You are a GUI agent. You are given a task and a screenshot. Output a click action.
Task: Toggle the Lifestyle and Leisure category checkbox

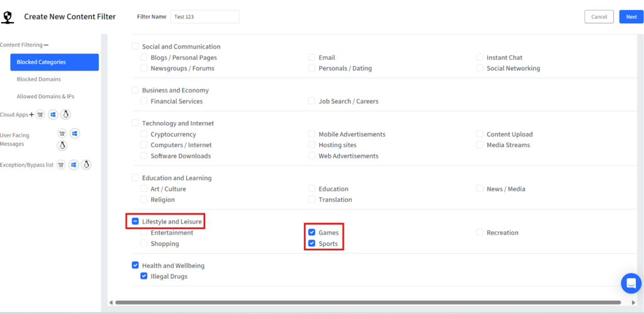point(135,221)
